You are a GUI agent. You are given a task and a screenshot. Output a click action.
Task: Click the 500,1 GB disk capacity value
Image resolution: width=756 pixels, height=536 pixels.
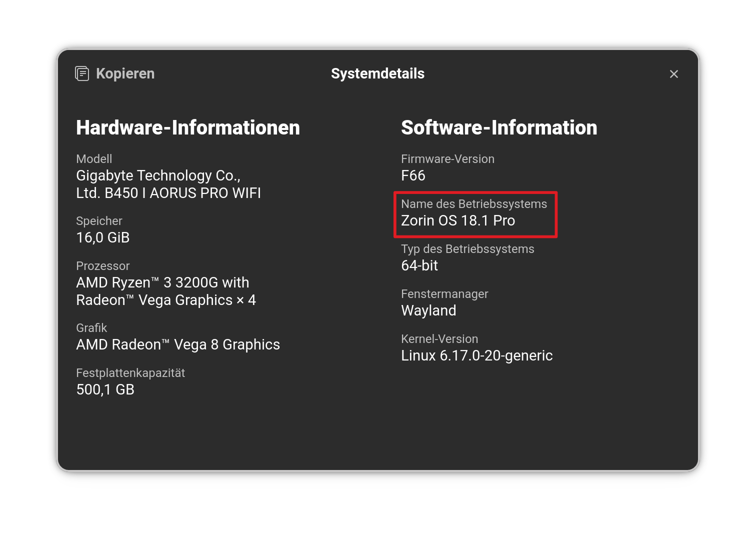pyautogui.click(x=105, y=389)
